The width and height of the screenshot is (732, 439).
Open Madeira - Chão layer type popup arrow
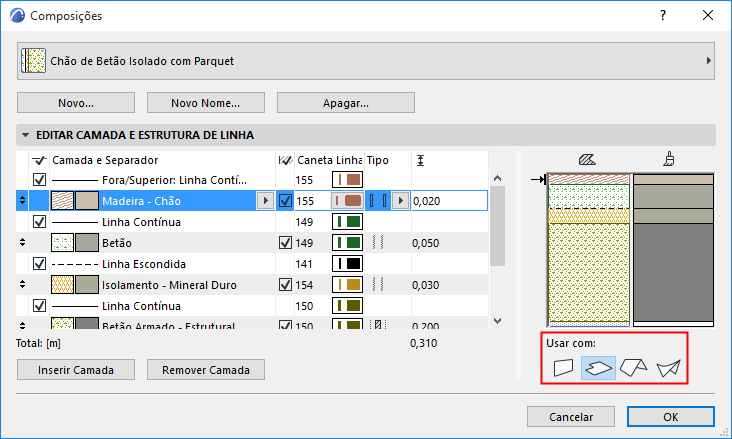pyautogui.click(x=400, y=201)
